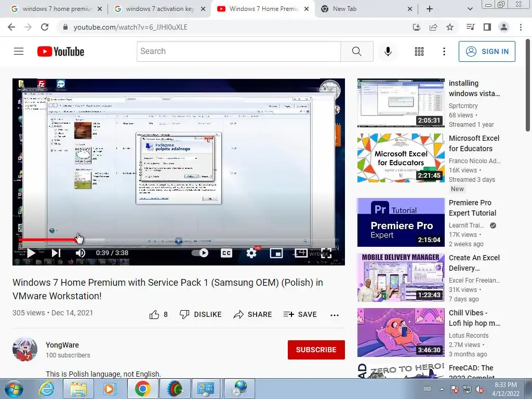532x399 pixels.
Task: Bookmark this page with the star
Action: (450, 27)
